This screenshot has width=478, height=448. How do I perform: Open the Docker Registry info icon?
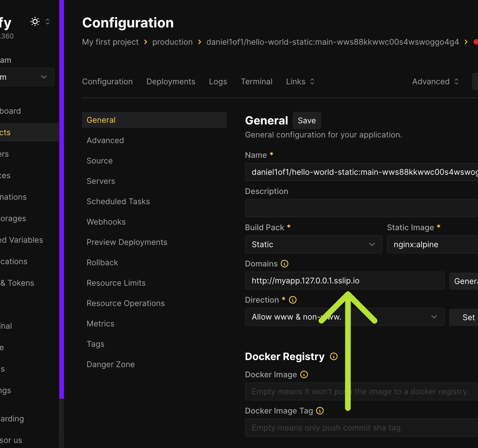click(x=334, y=356)
